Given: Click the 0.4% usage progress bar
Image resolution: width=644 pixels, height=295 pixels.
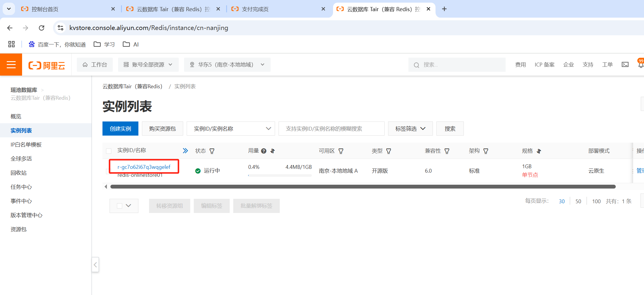Looking at the screenshot, I should 280,175.
